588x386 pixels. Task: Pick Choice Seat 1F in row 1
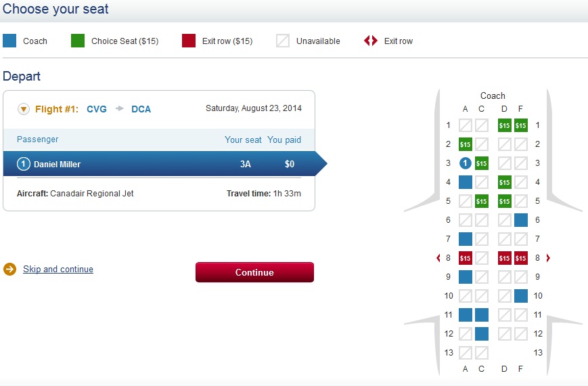[520, 125]
